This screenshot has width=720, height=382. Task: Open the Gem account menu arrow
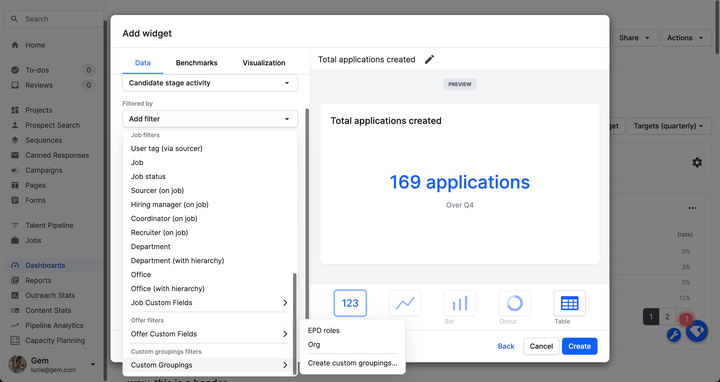(93, 364)
